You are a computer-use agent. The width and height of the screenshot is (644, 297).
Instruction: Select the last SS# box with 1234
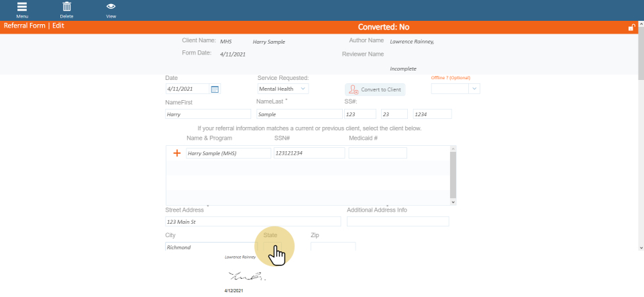(432, 114)
